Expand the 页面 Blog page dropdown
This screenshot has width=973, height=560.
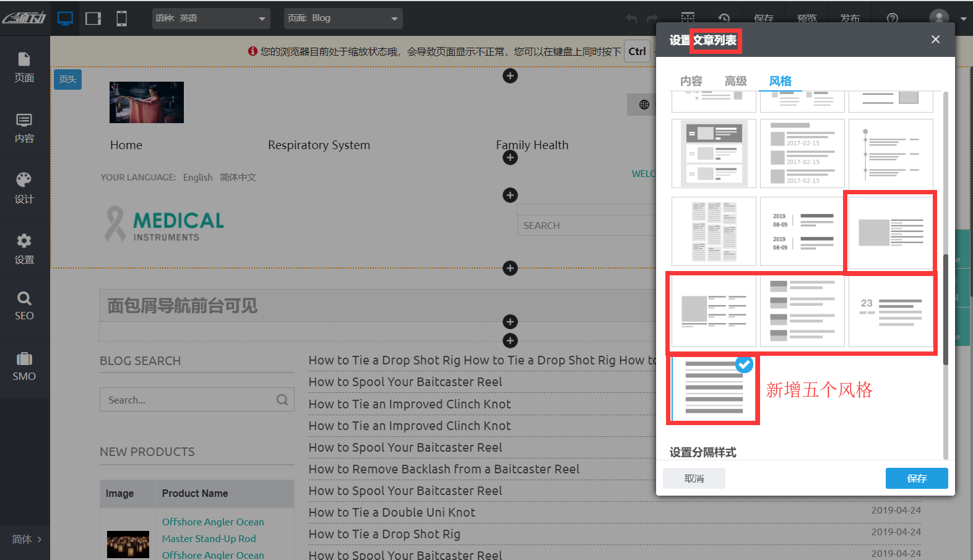click(343, 19)
